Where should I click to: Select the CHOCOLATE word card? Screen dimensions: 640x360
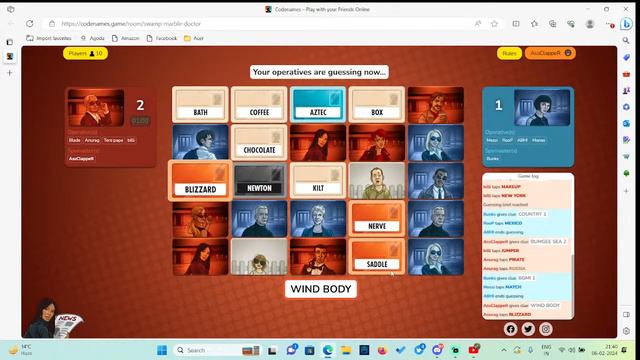(x=259, y=142)
